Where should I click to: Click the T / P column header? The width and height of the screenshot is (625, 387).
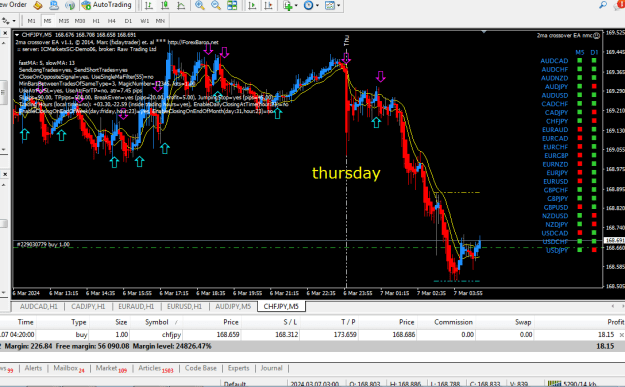[348, 322]
